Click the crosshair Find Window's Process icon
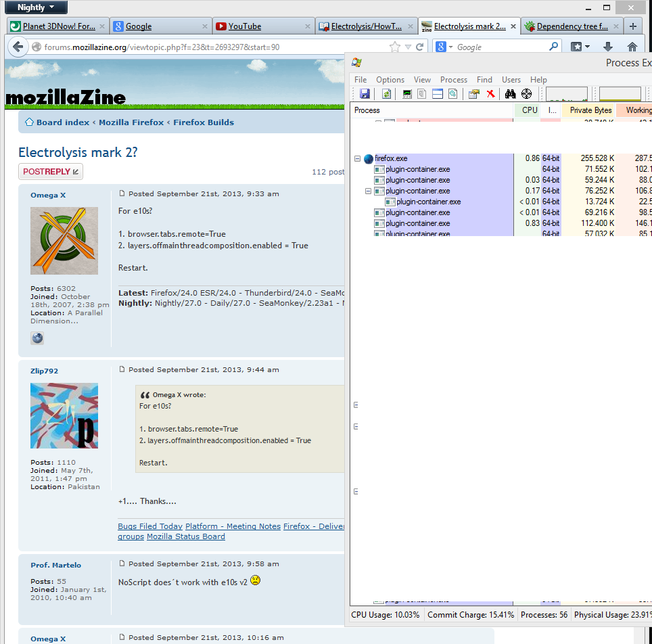This screenshot has width=652, height=644. [526, 93]
